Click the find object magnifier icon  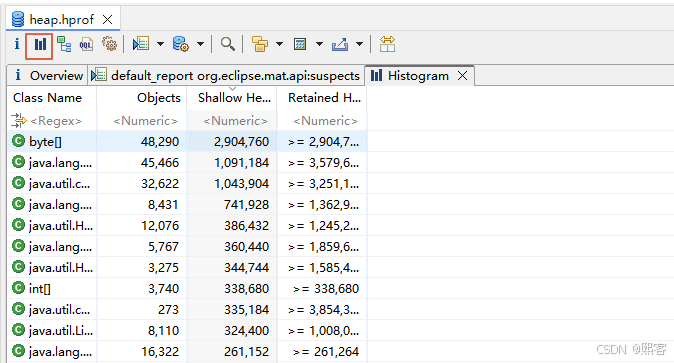pos(227,44)
